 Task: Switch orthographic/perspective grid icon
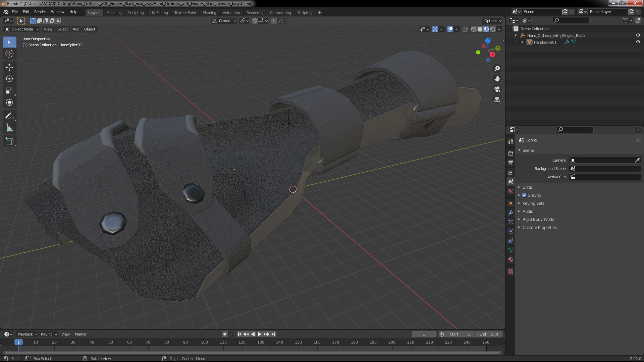tap(497, 100)
